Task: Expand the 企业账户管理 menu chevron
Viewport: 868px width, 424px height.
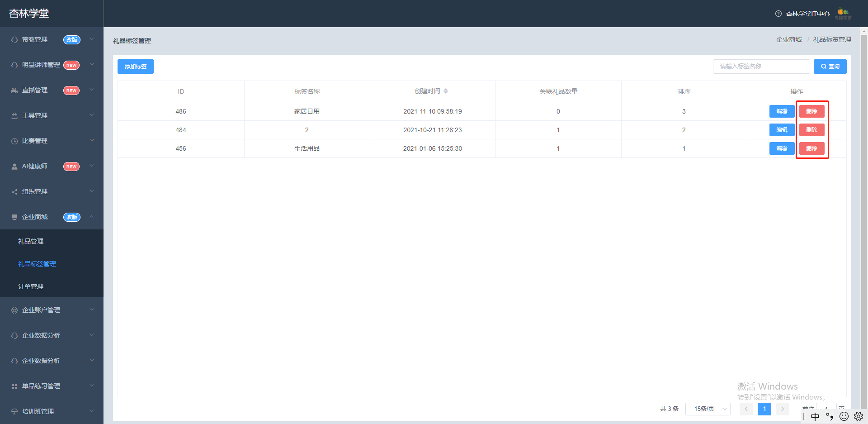Action: click(x=92, y=310)
